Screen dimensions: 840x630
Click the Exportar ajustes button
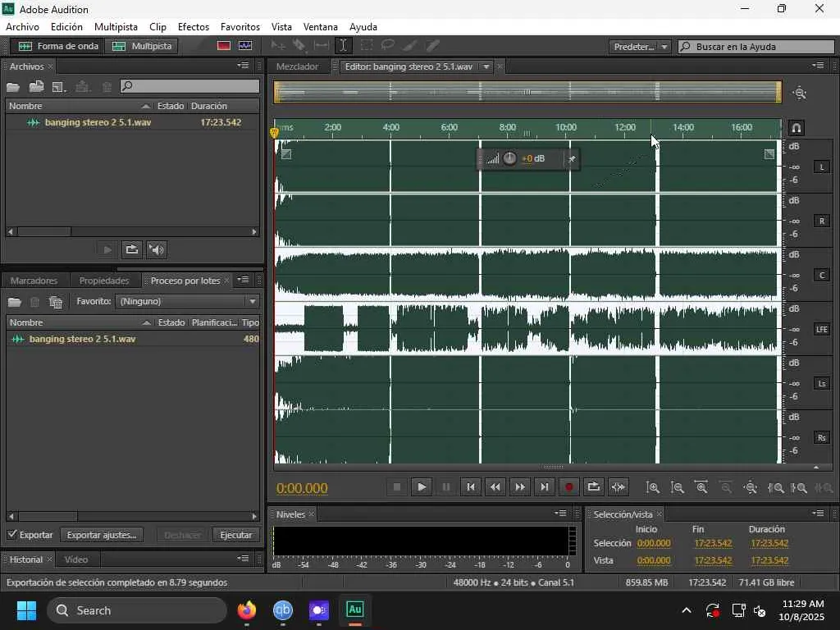[102, 535]
